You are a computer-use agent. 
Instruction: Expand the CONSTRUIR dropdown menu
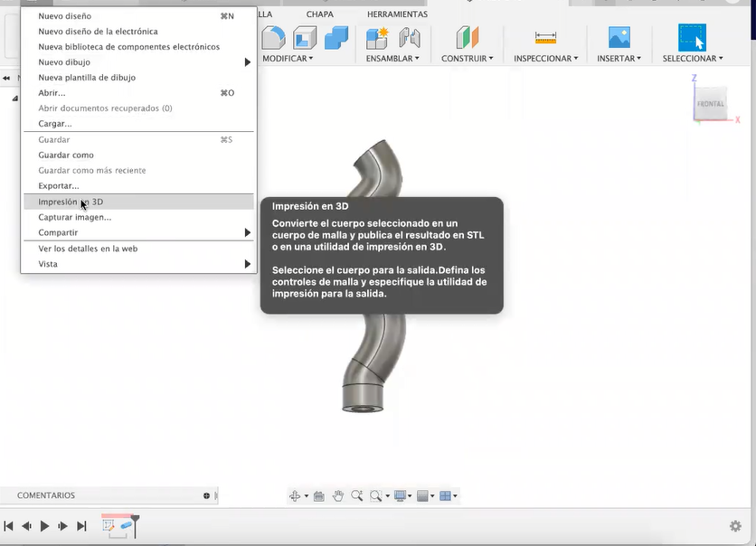[x=468, y=59]
